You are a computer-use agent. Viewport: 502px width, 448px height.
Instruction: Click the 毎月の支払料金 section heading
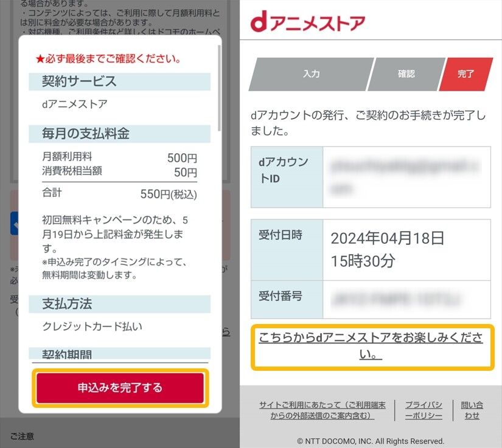(120, 134)
